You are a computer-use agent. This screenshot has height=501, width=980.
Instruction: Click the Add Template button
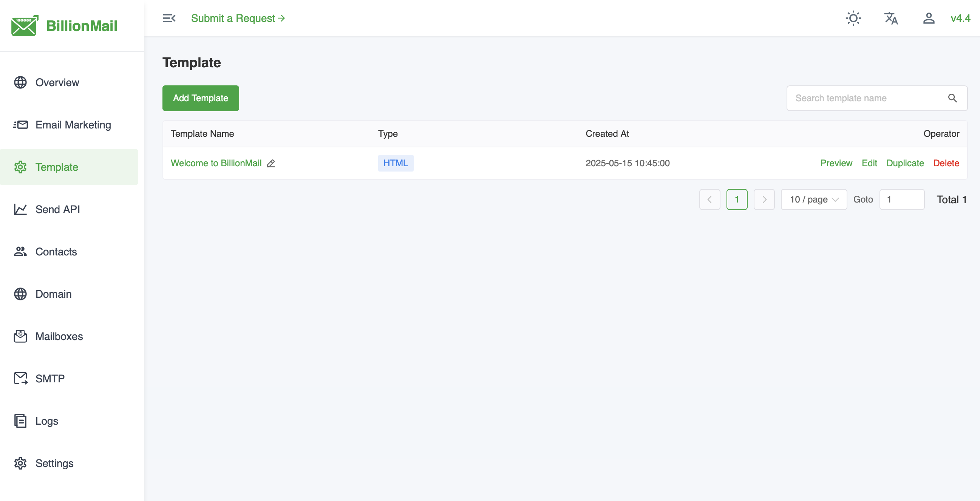coord(200,98)
